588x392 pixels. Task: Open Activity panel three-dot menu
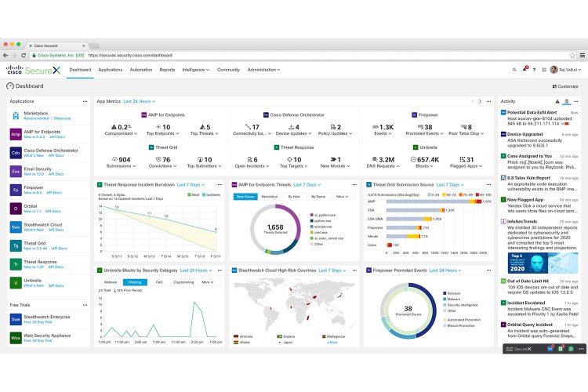point(576,101)
